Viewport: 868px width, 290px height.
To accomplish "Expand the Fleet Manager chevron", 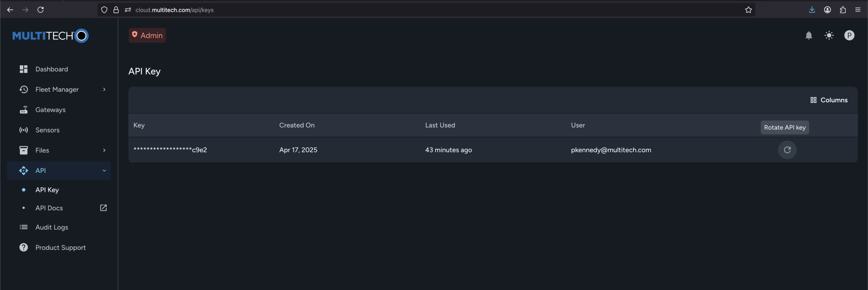I will [x=104, y=89].
